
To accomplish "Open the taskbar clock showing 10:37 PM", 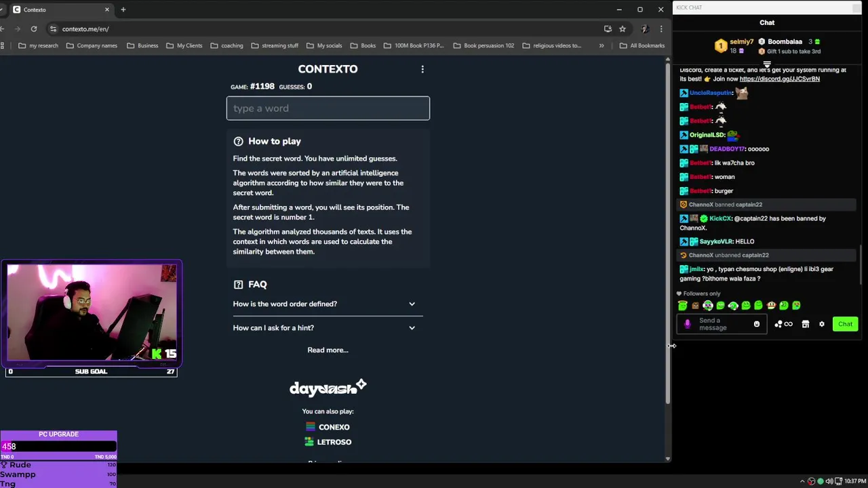I will 854,481.
